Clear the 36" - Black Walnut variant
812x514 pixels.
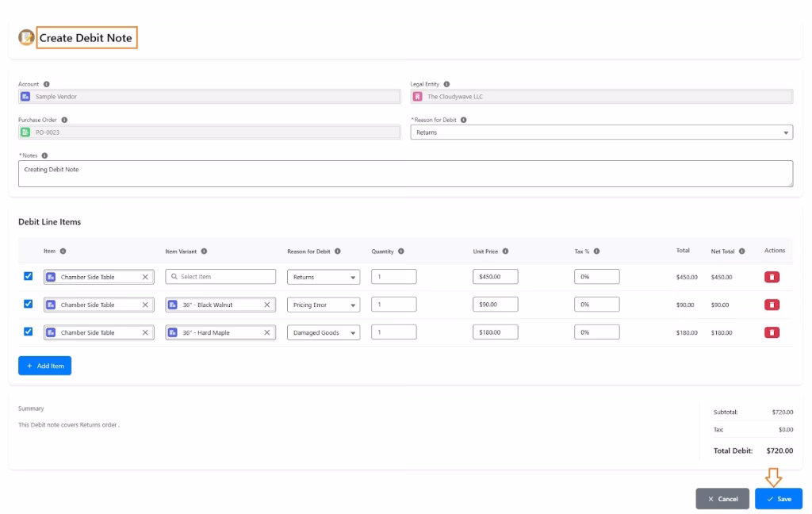coord(266,305)
